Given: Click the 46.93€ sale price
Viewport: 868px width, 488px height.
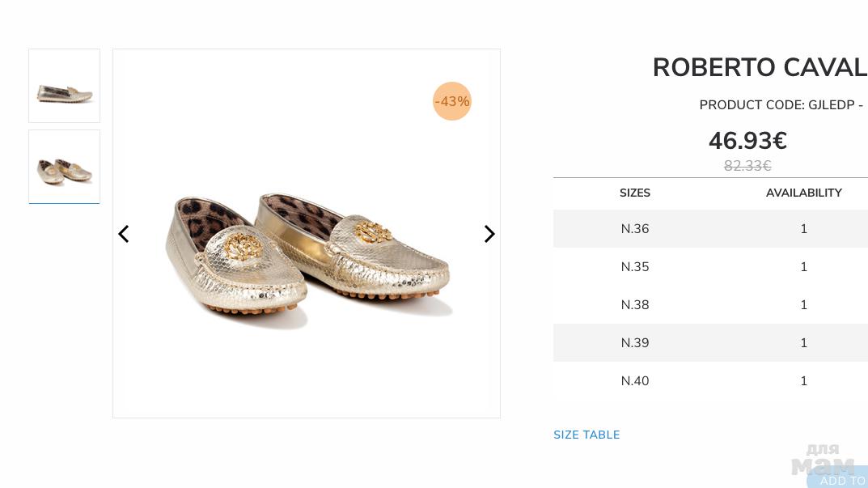Looking at the screenshot, I should (x=747, y=141).
